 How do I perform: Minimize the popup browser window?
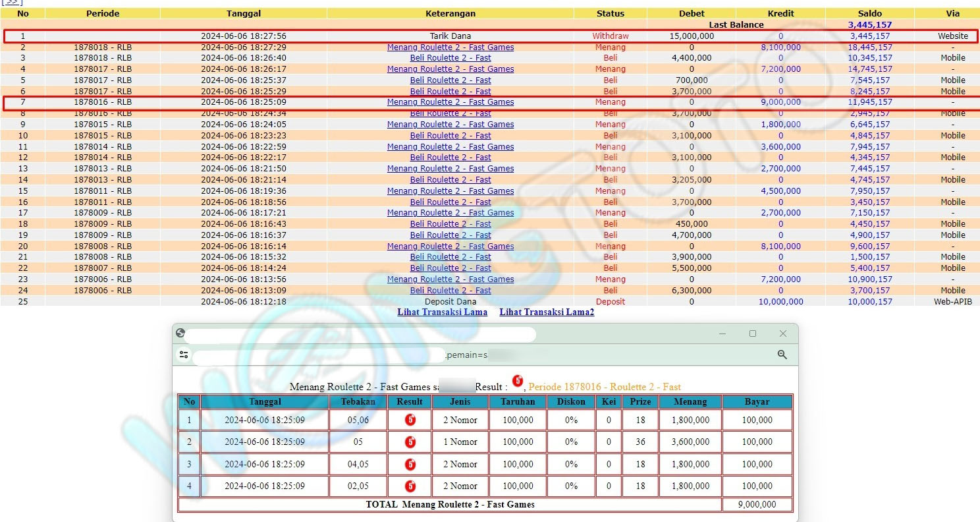click(x=722, y=333)
